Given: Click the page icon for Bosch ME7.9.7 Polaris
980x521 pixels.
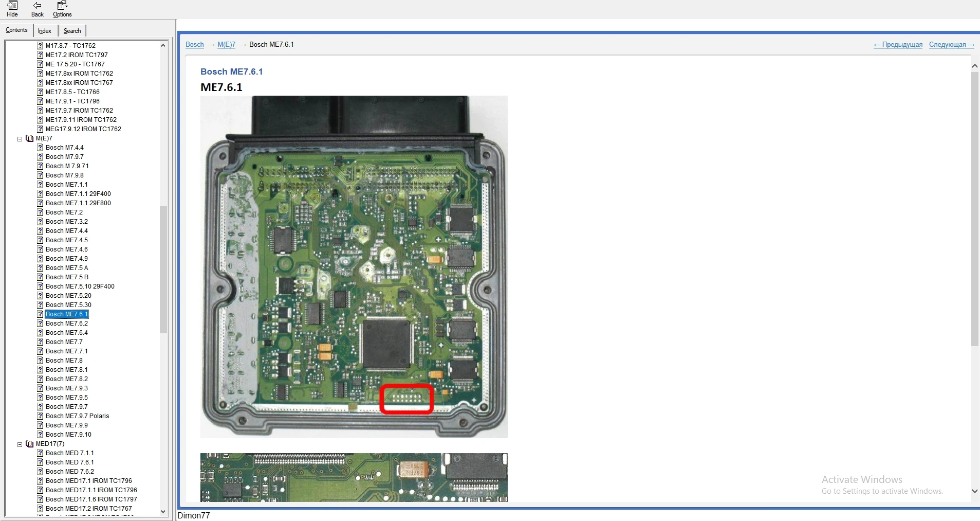Looking at the screenshot, I should coord(40,416).
